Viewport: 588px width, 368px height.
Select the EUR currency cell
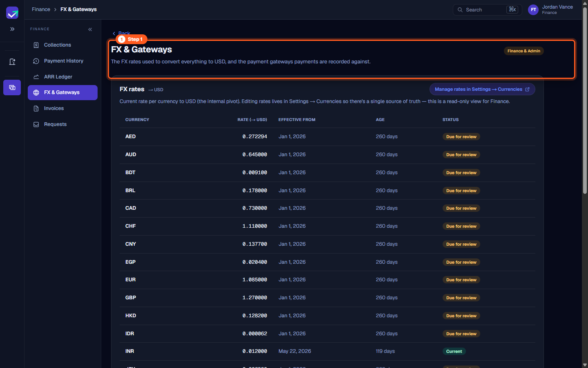click(131, 280)
